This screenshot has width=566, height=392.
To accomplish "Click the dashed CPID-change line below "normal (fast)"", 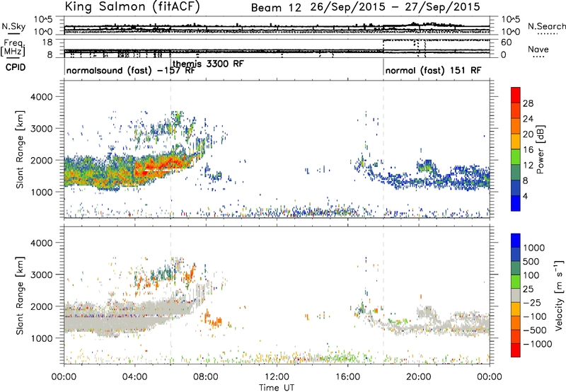I will coord(383,150).
